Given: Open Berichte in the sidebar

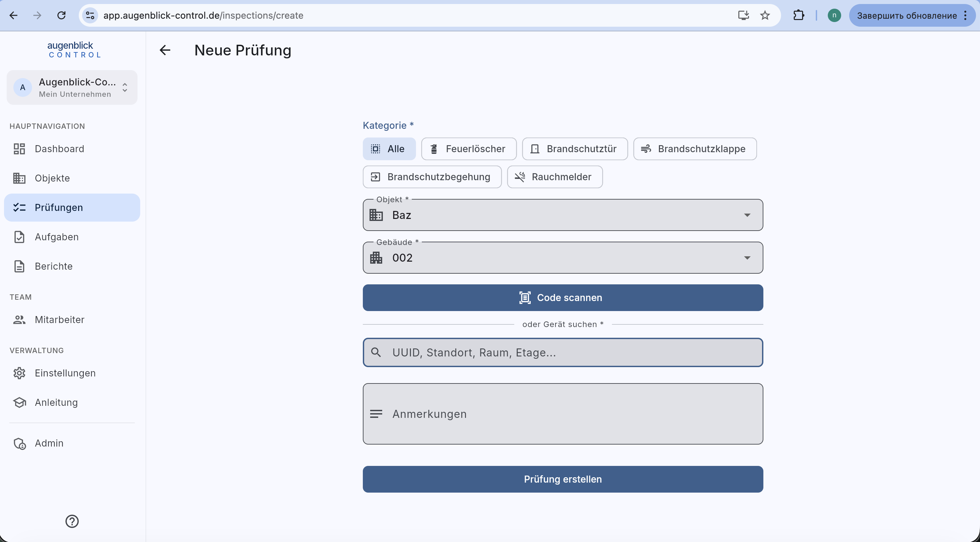Looking at the screenshot, I should (x=72, y=266).
